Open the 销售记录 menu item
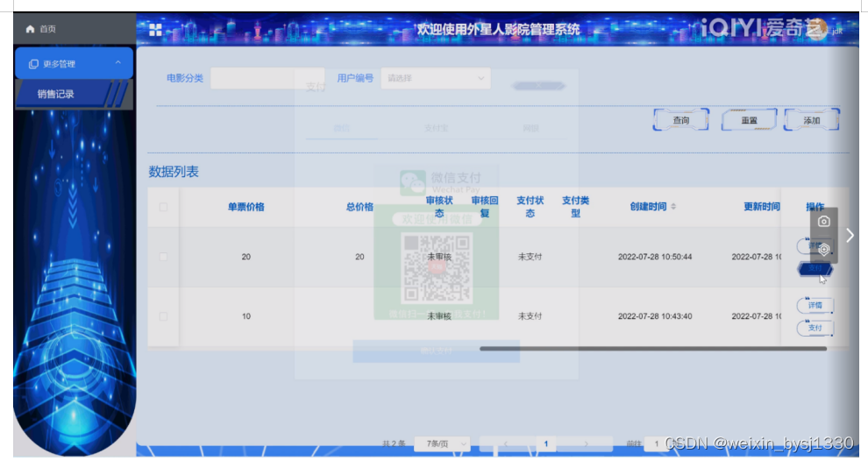This screenshot has height=461, width=868. point(75,94)
